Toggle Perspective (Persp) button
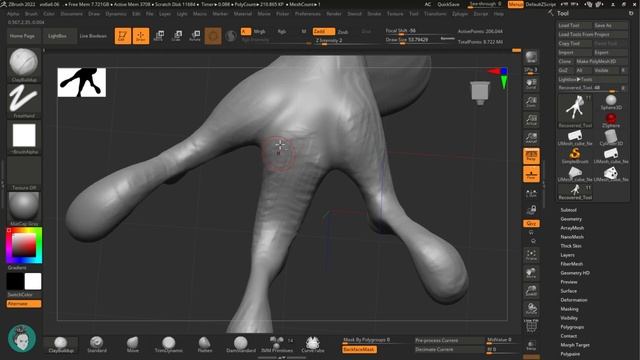The height and width of the screenshot is (360, 640). point(531,156)
